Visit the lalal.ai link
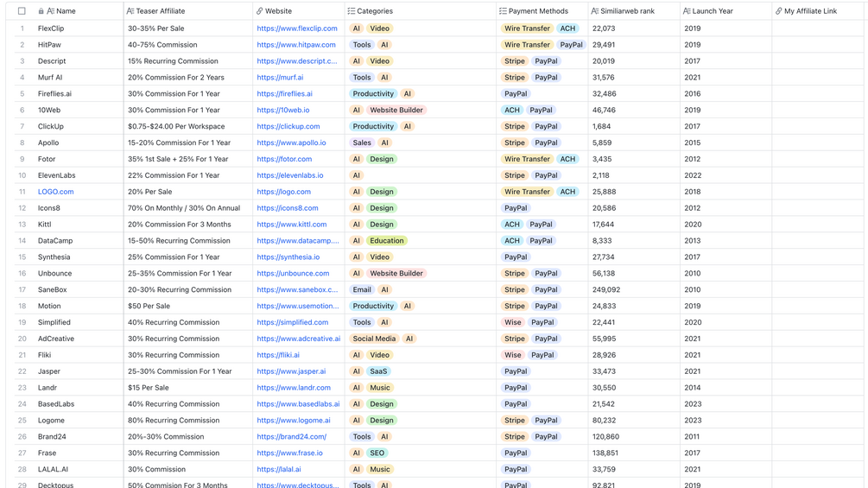 coord(279,469)
